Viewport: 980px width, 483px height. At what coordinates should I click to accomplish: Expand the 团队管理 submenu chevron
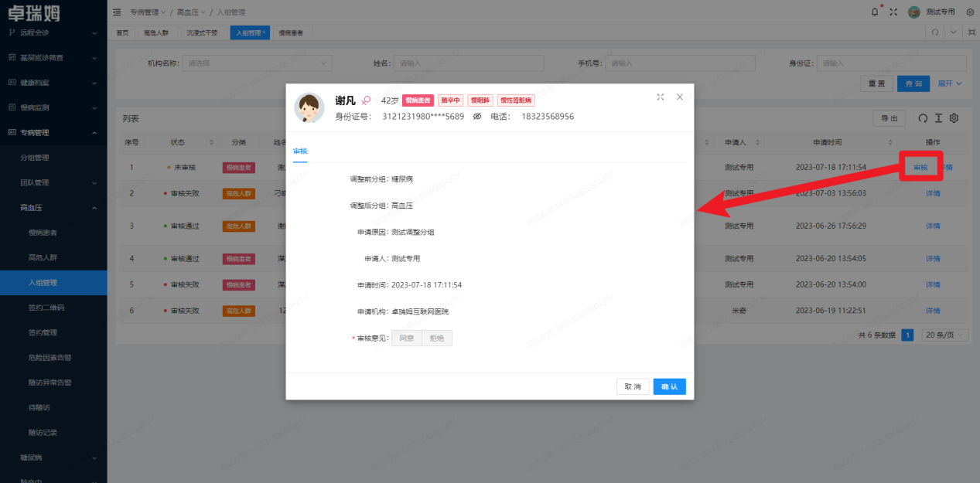tap(94, 182)
